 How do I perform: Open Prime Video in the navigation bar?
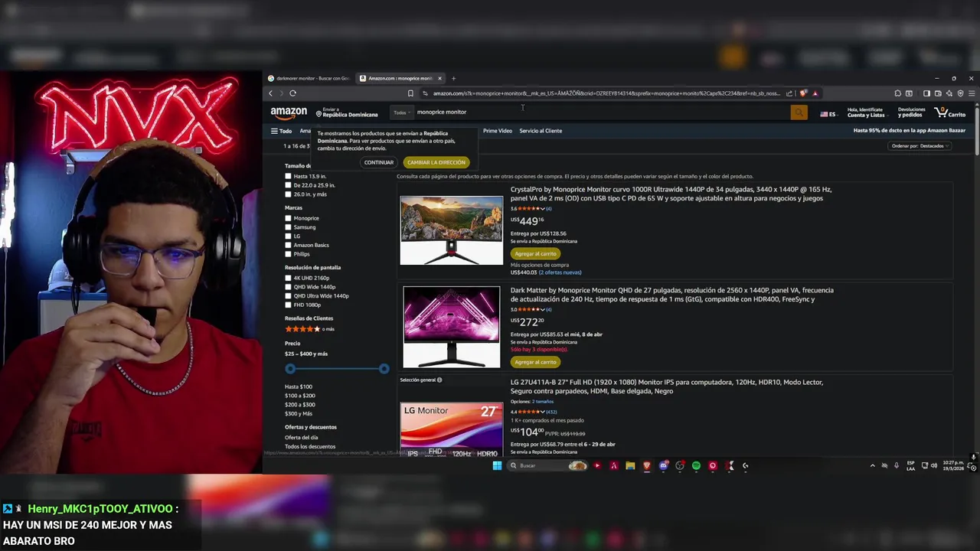[498, 131]
